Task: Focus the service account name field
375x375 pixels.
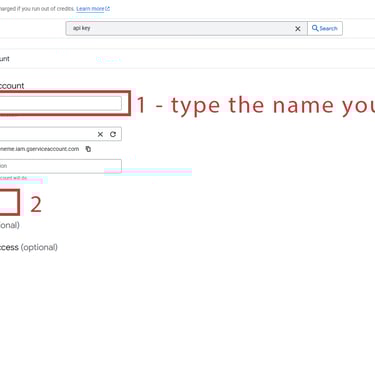Action: (60, 103)
